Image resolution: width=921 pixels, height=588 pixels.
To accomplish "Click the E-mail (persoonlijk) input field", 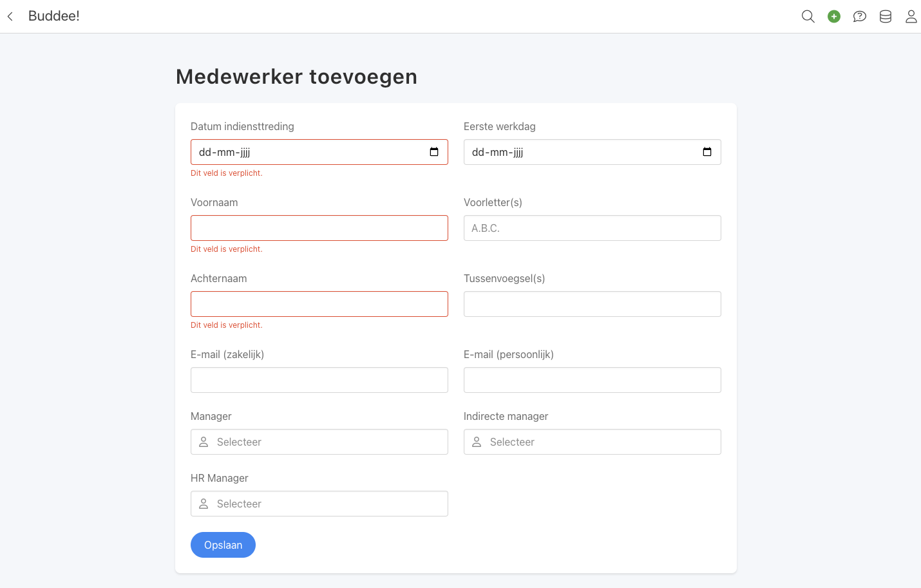I will pyautogui.click(x=593, y=380).
